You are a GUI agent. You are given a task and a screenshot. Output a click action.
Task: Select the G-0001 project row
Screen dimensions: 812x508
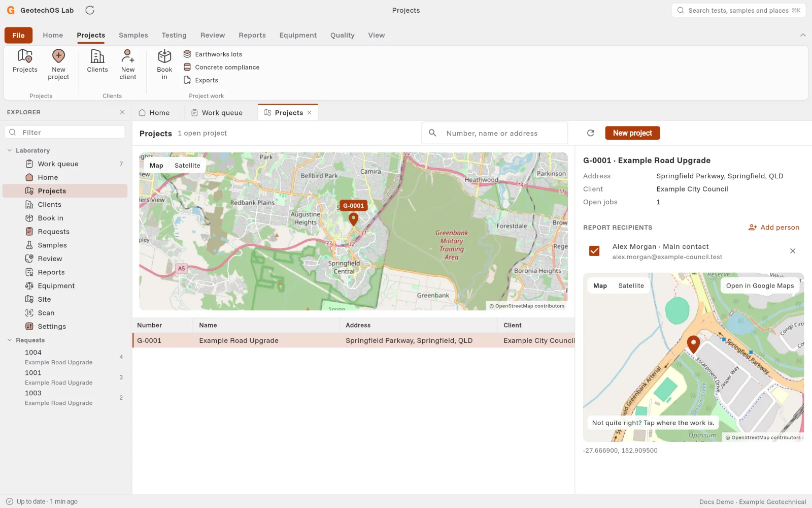tap(354, 340)
